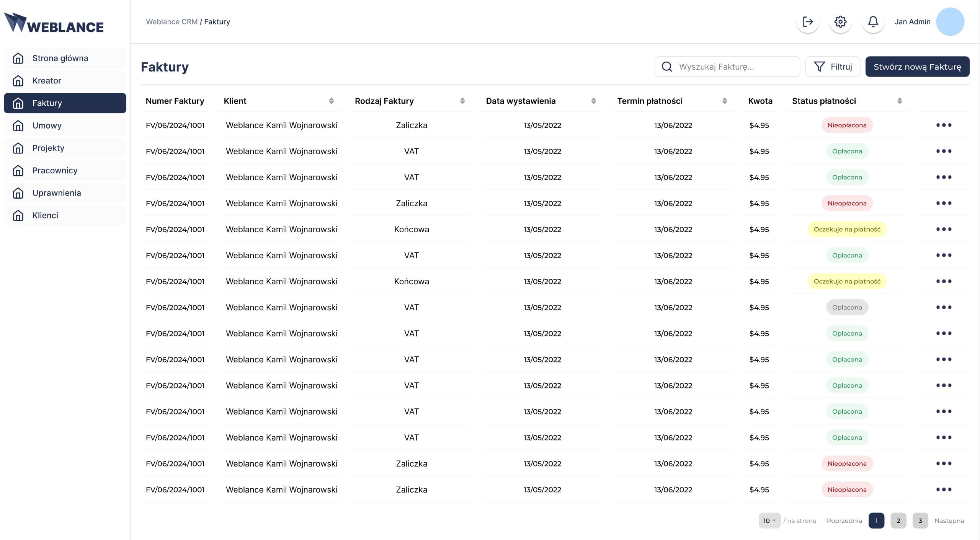Click the Stwórz nową Fakturę button
Image resolution: width=980 pixels, height=540 pixels.
click(x=917, y=67)
